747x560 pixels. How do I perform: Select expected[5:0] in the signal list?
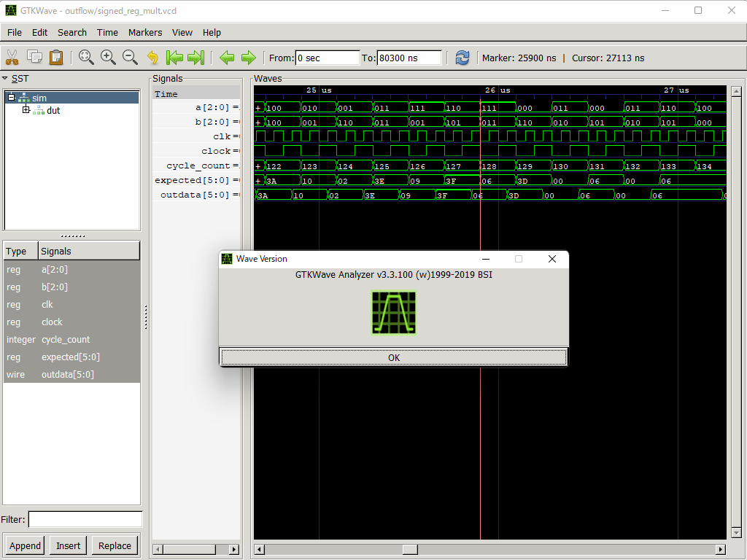pyautogui.click(x=72, y=357)
